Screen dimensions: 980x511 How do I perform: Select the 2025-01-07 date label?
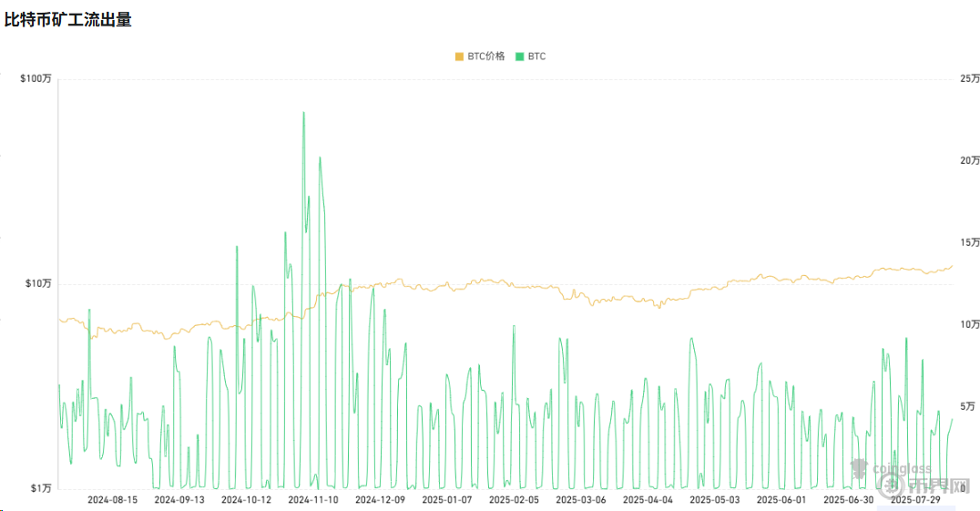[x=447, y=500]
